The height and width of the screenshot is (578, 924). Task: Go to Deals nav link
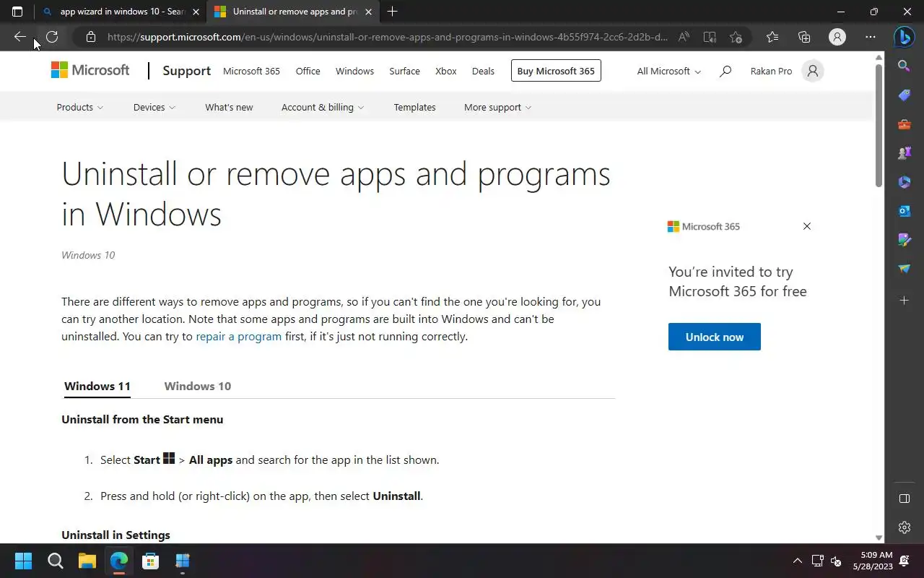pos(483,71)
